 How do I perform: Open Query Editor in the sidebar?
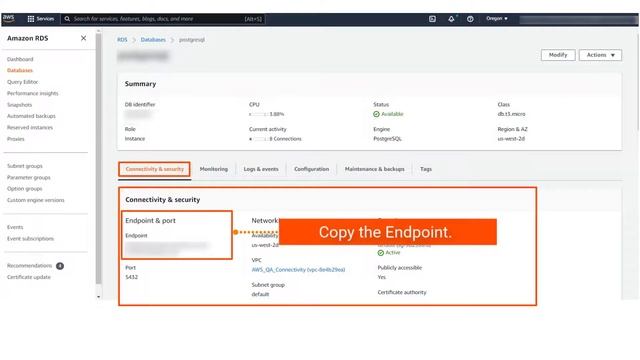[x=22, y=82]
